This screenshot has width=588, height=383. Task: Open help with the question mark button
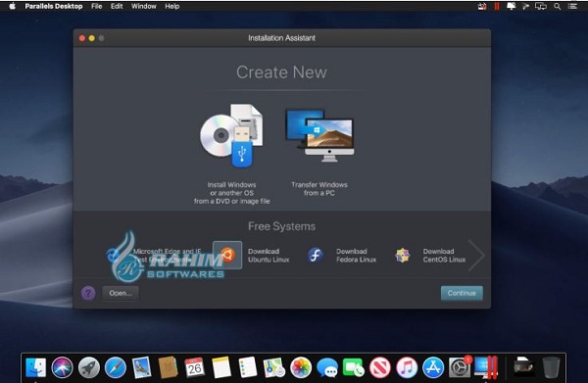(x=88, y=293)
